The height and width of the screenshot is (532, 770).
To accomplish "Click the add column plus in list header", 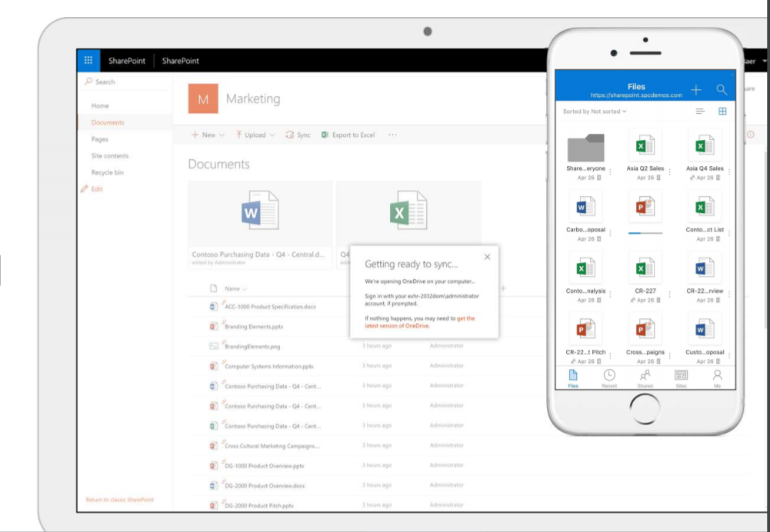I will [x=502, y=288].
